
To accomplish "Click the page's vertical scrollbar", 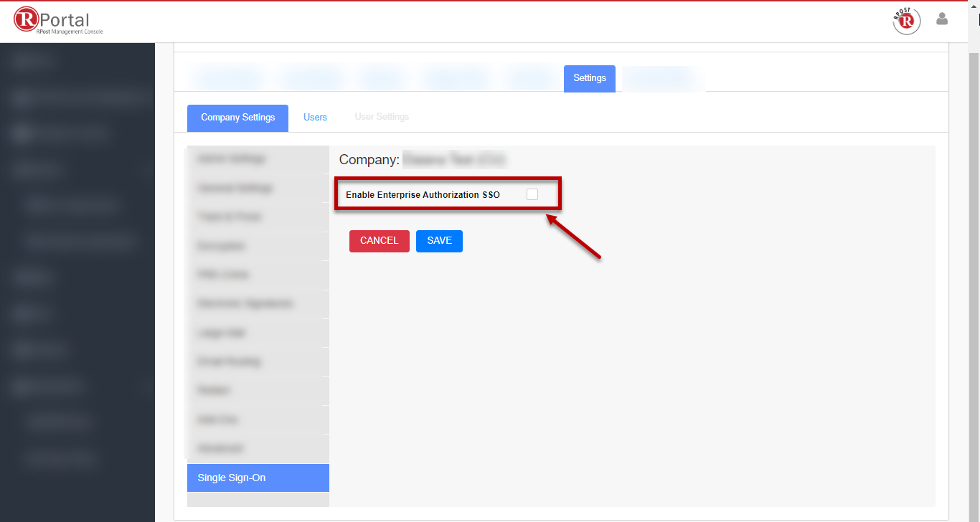I will pyautogui.click(x=974, y=287).
